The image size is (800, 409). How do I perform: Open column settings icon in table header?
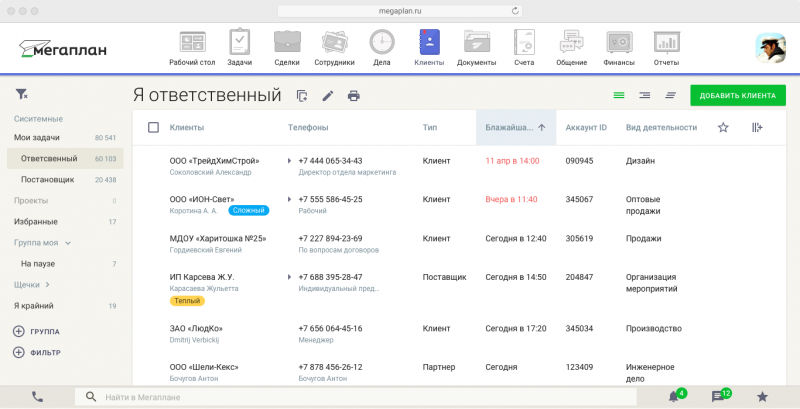click(757, 127)
